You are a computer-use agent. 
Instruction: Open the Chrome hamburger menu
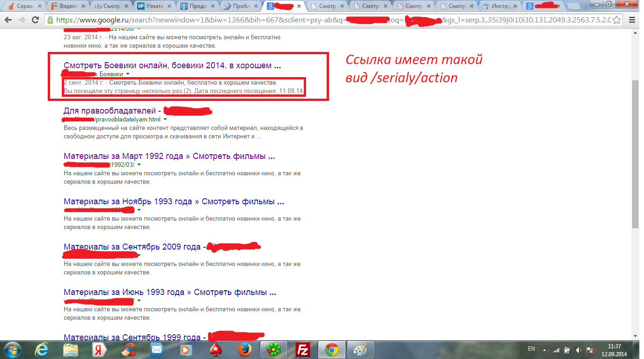632,21
